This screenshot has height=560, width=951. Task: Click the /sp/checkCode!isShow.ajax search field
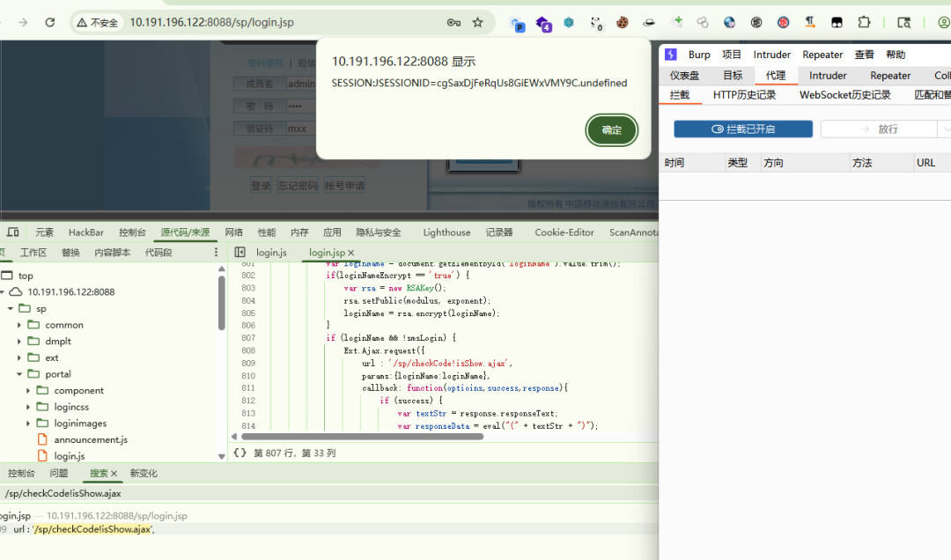click(x=328, y=493)
